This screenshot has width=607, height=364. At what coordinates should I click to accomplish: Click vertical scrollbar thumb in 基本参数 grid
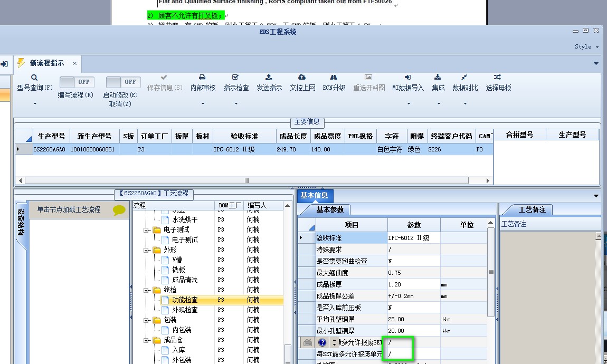[491, 272]
